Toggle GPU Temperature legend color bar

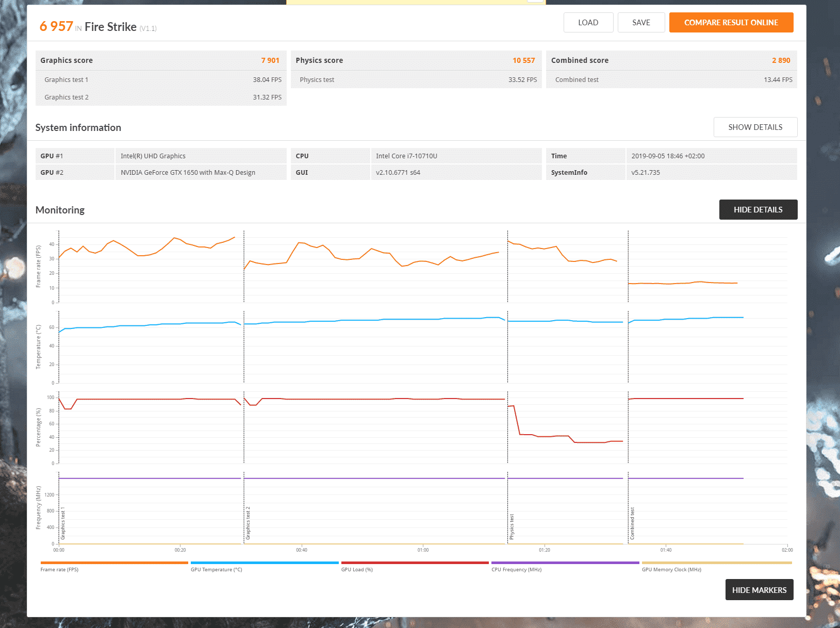(x=265, y=563)
